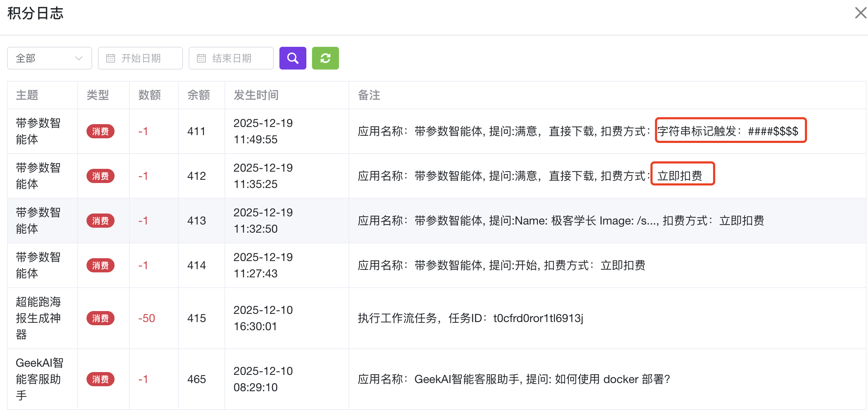This screenshot has height=410, width=868.
Task: Click the dropdown chevron arrow beside 全部
Action: click(x=79, y=58)
